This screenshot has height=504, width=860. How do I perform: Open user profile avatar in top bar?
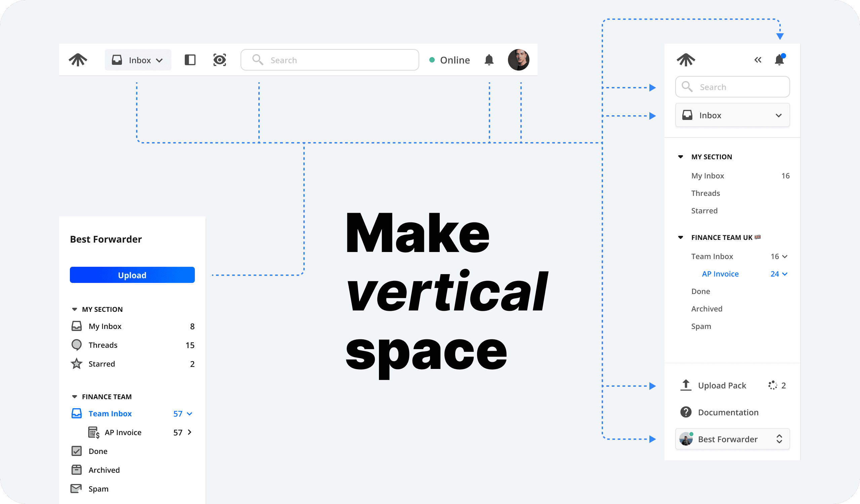[518, 60]
